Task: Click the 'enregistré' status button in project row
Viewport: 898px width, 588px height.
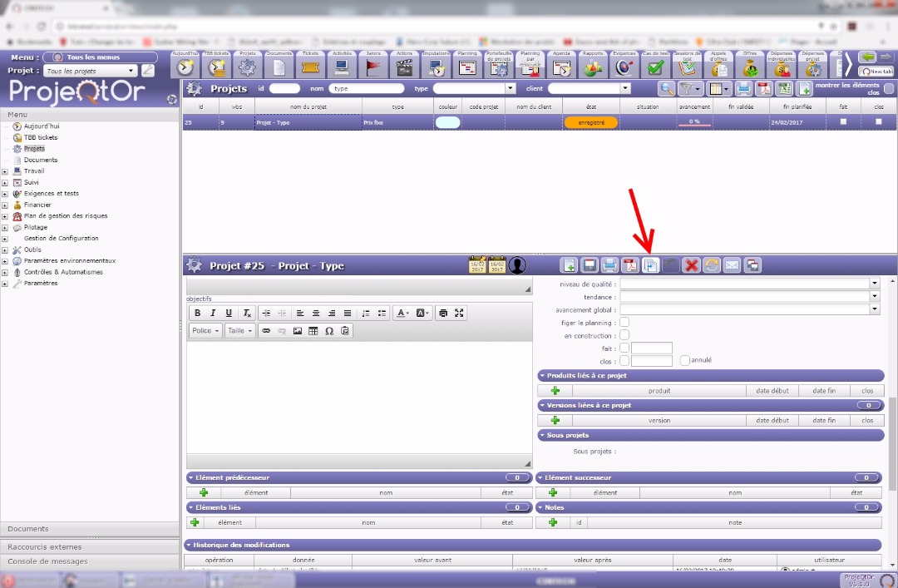Action: 590,122
